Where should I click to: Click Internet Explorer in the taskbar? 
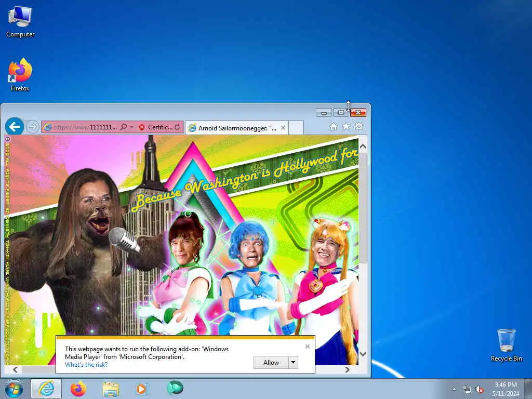(x=46, y=389)
